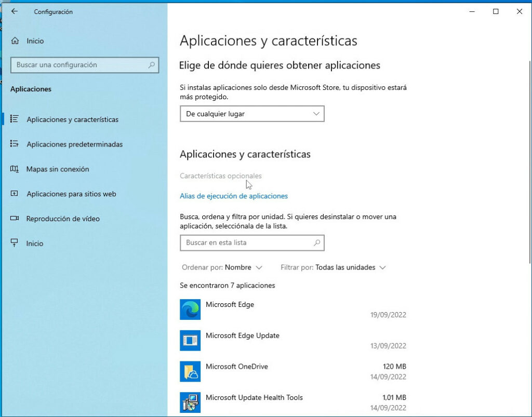Open Alias de ejecución de aplicaciones link
The width and height of the screenshot is (532, 417).
(233, 196)
